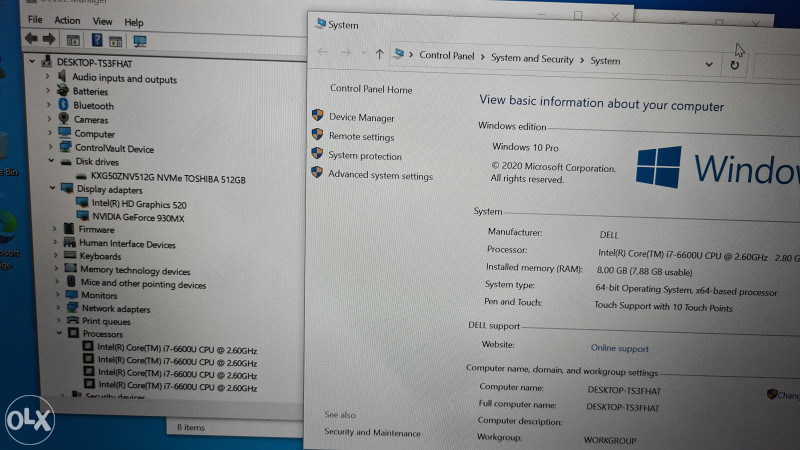This screenshot has height=450, width=800.
Task: Click the Help icon in Device Manager toolbar
Action: point(96,40)
